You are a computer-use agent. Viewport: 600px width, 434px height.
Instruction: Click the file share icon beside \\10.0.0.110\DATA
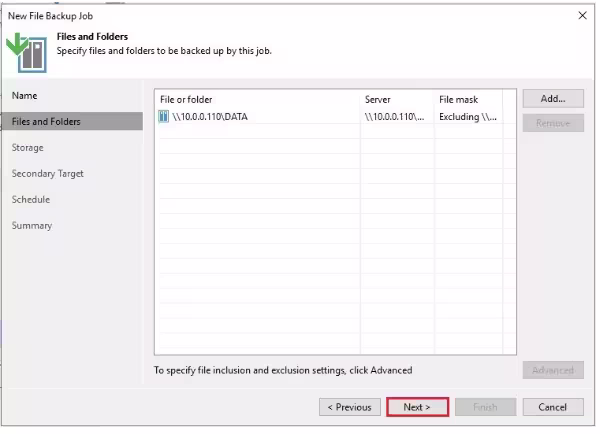pos(164,117)
